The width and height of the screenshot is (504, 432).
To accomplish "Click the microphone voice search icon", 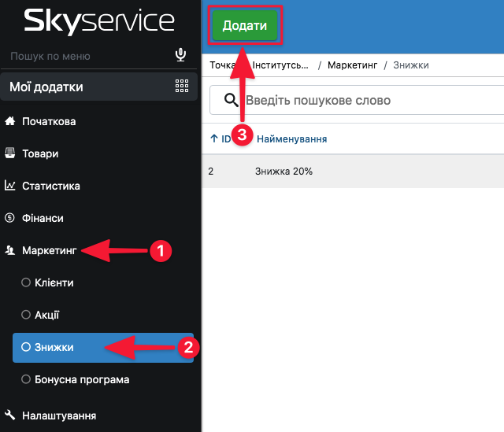I will (x=180, y=55).
